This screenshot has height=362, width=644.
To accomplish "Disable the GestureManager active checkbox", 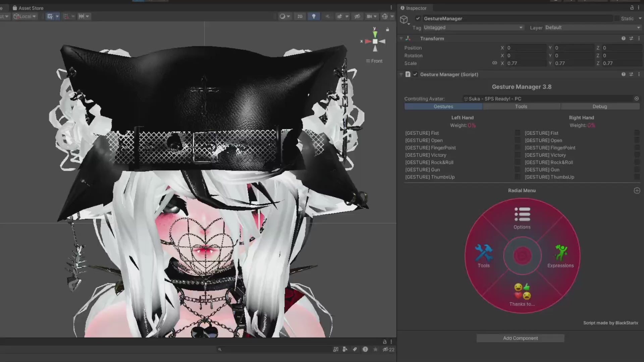I will (418, 18).
